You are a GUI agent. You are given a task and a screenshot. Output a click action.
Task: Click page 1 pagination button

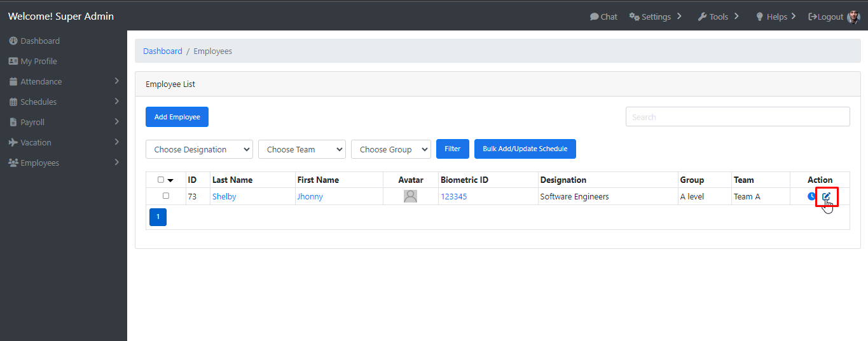pos(158,217)
